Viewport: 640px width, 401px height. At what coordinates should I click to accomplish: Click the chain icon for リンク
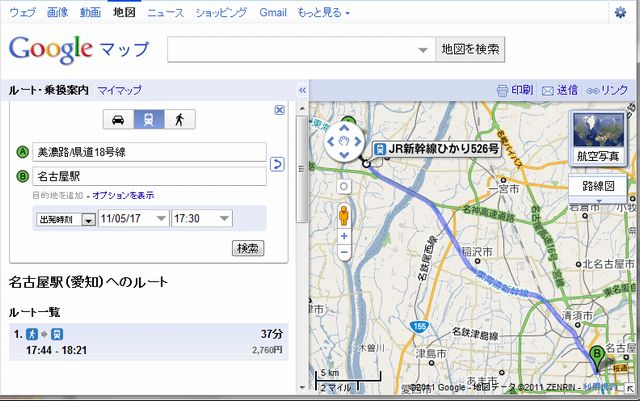[593, 91]
